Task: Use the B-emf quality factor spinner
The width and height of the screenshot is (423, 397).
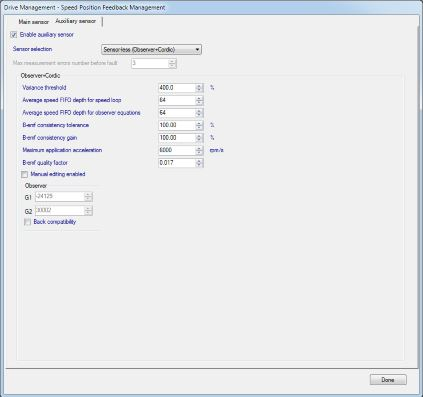Action: (x=199, y=163)
